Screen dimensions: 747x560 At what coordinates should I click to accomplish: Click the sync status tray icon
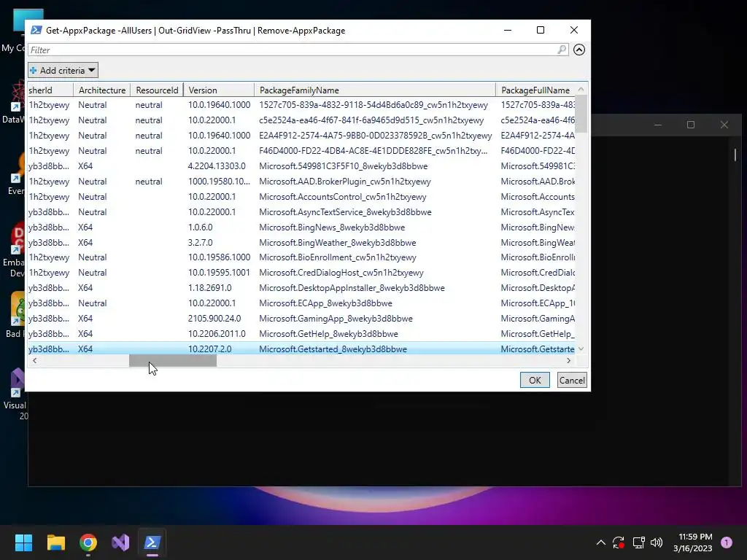click(619, 542)
